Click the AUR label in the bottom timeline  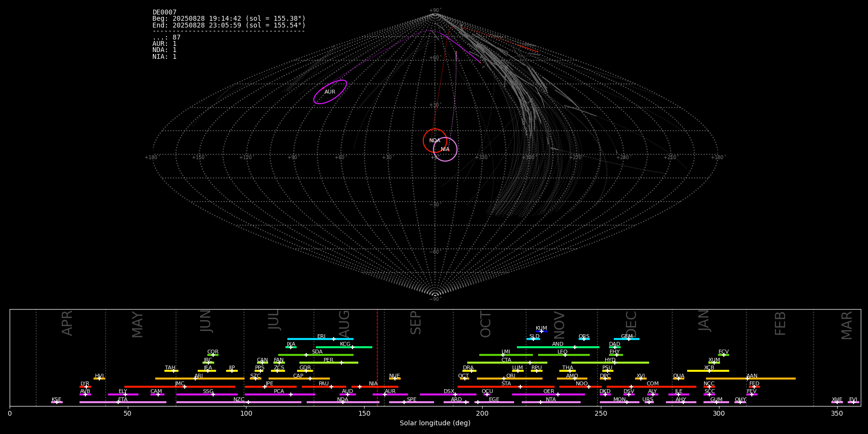pyautogui.click(x=390, y=391)
